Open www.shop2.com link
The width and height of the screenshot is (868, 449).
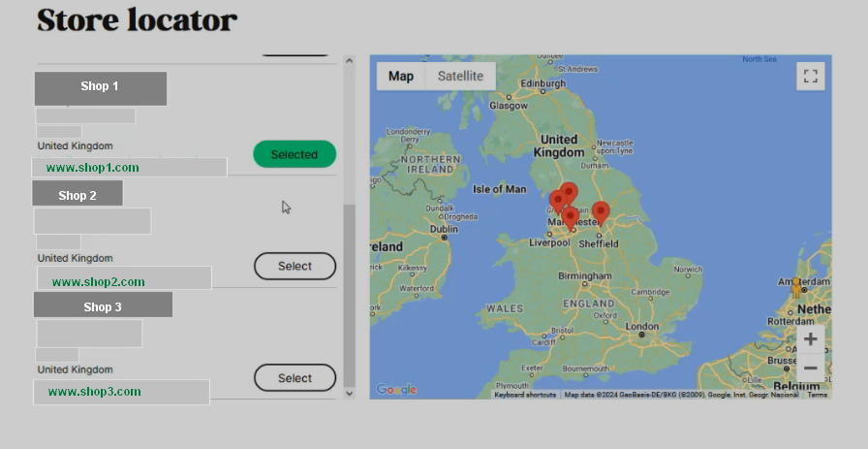(99, 281)
